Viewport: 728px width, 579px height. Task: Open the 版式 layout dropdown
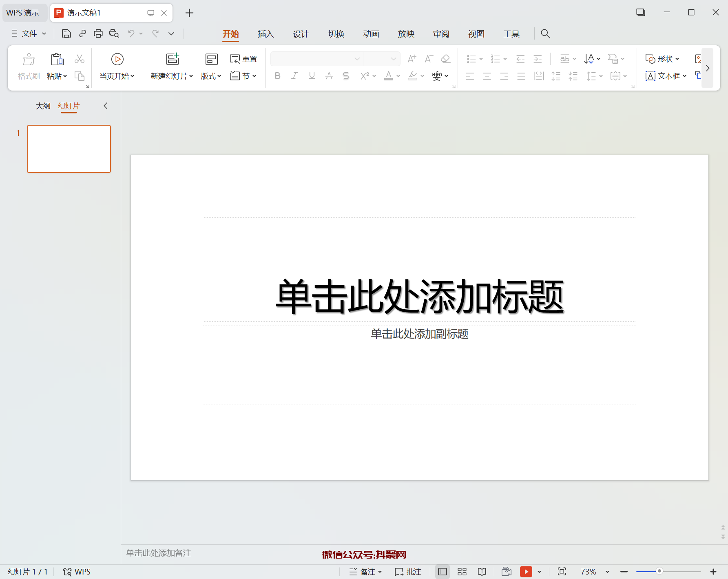pyautogui.click(x=211, y=76)
